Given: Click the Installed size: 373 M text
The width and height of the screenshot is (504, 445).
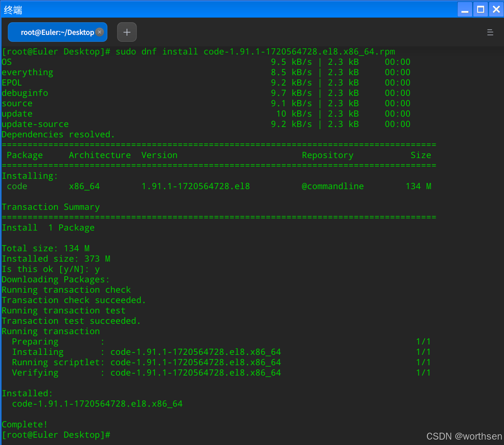Looking at the screenshot, I should point(56,259).
